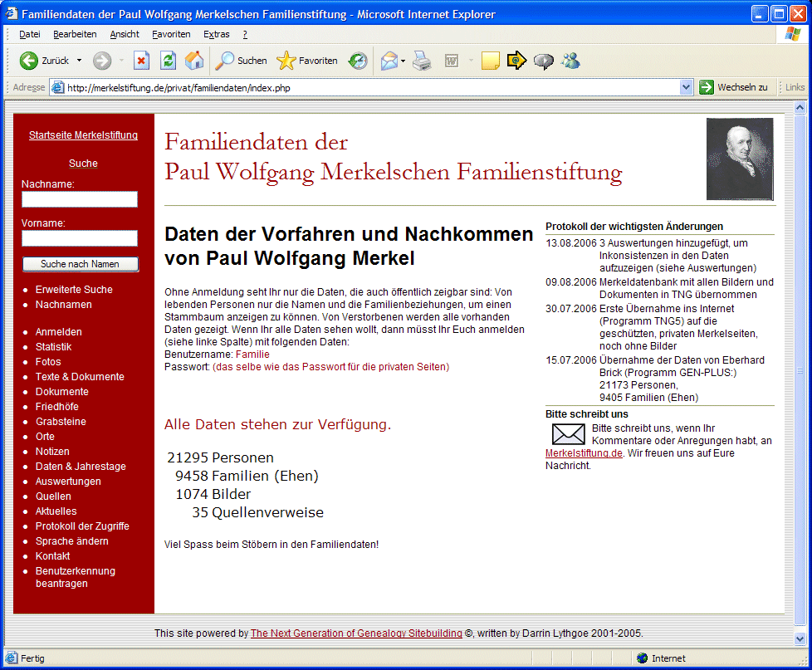Click the printer icon to print
Screen dimensions: 812x670
click(x=422, y=61)
